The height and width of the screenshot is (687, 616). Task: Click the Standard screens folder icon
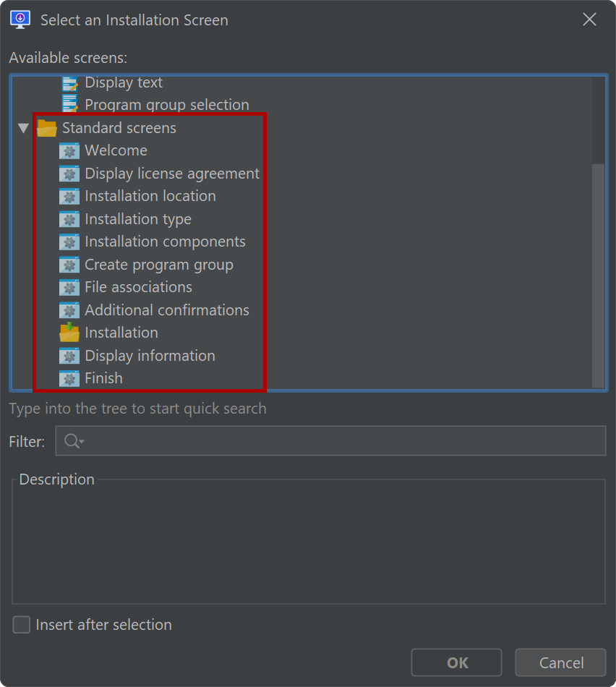47,128
